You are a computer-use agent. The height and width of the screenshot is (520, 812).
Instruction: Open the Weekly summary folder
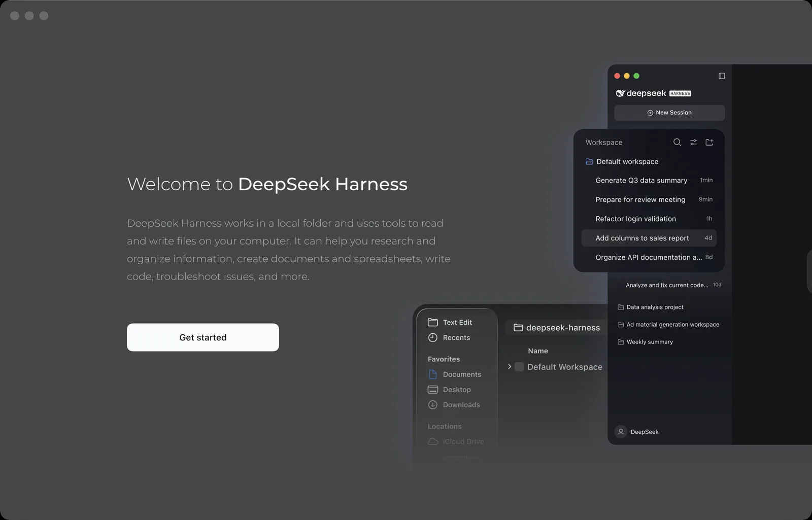pos(646,342)
